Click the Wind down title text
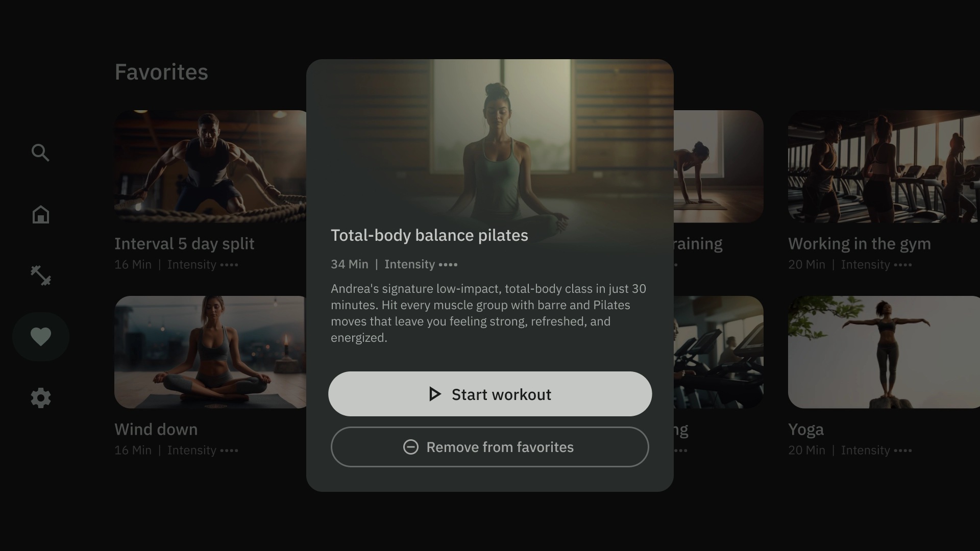The image size is (980, 551). (x=156, y=430)
